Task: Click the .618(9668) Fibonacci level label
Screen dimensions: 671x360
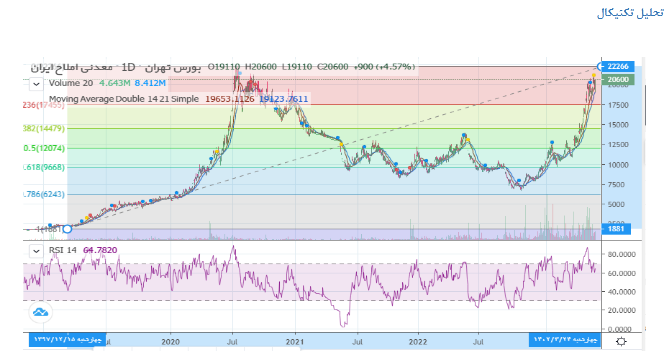Action: point(44,167)
